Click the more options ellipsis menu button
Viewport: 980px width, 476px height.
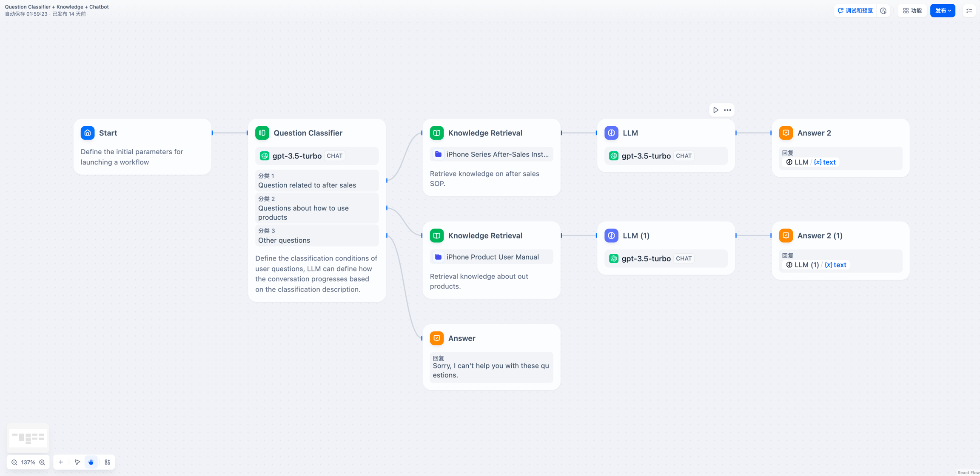[x=727, y=110]
